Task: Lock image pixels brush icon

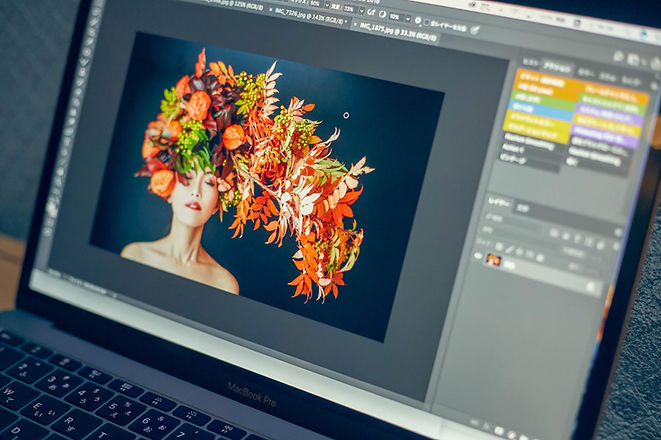Action: point(509,250)
